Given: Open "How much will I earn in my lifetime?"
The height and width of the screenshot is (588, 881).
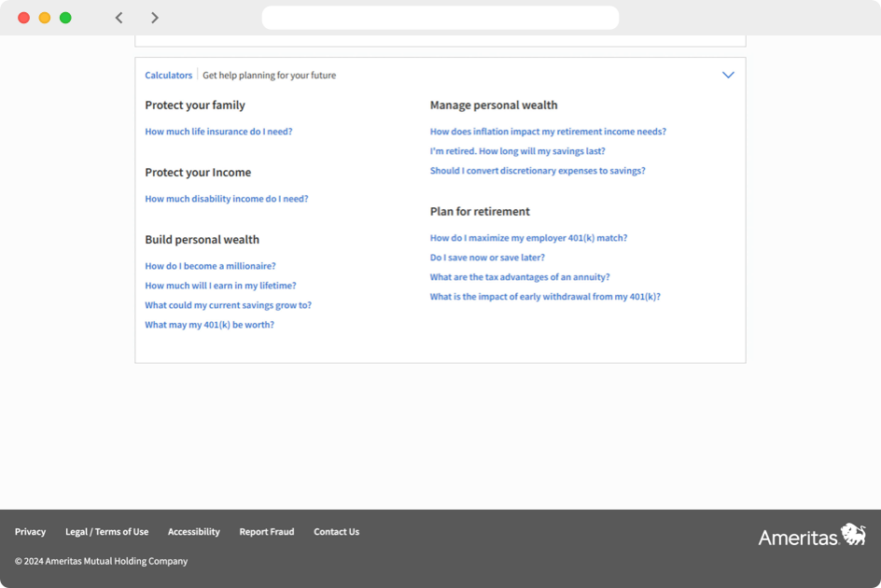Looking at the screenshot, I should coord(220,285).
